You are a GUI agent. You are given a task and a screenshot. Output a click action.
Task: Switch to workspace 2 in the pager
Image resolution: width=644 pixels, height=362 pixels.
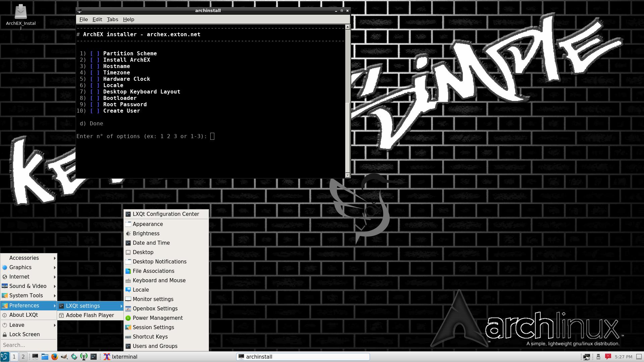tap(23, 357)
